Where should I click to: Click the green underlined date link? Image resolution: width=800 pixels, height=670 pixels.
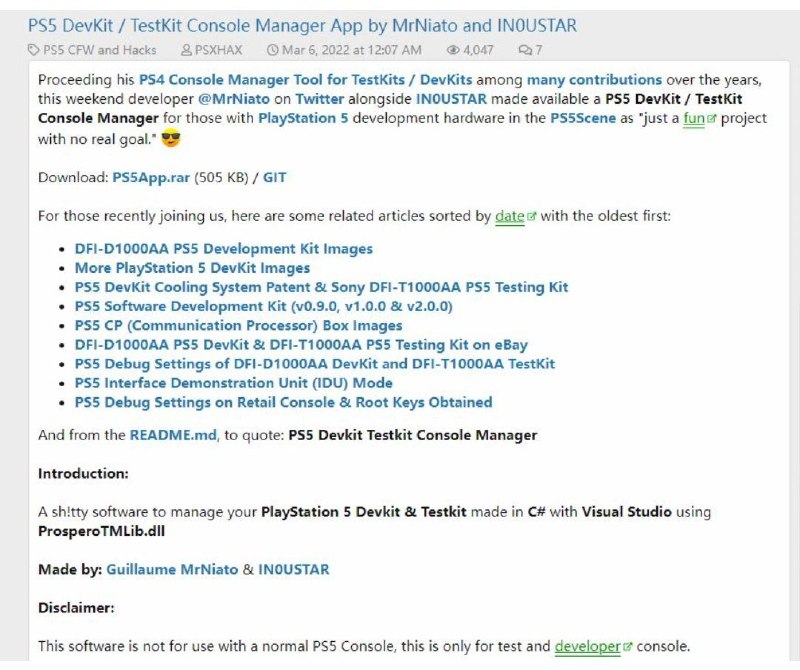(510, 216)
